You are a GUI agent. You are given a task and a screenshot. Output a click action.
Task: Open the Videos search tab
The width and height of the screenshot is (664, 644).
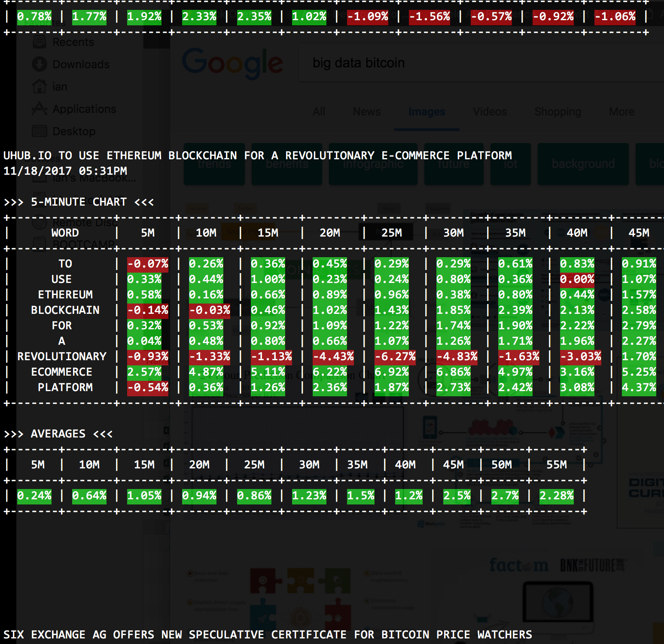(x=490, y=112)
